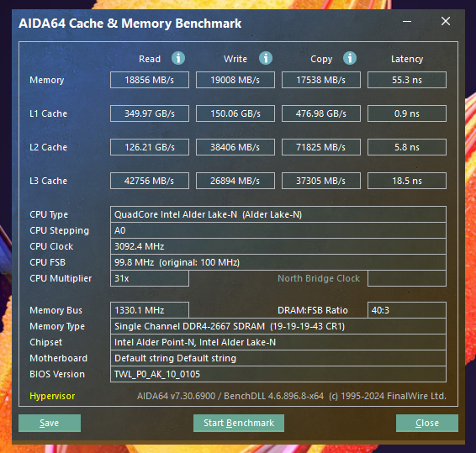Click the Copy info icon
Screen dimensions: 476x453
click(350, 58)
